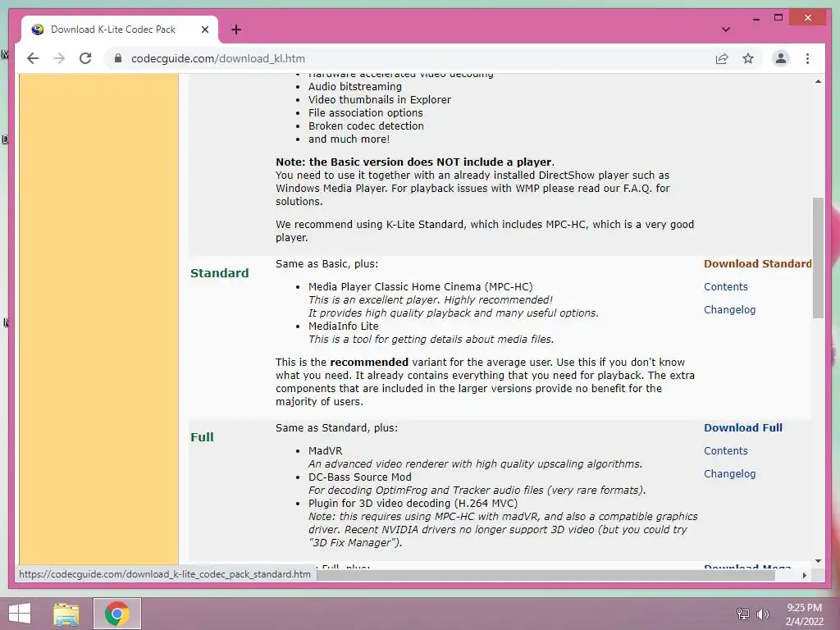Click 'File association options' list item
The height and width of the screenshot is (630, 840).
[365, 112]
